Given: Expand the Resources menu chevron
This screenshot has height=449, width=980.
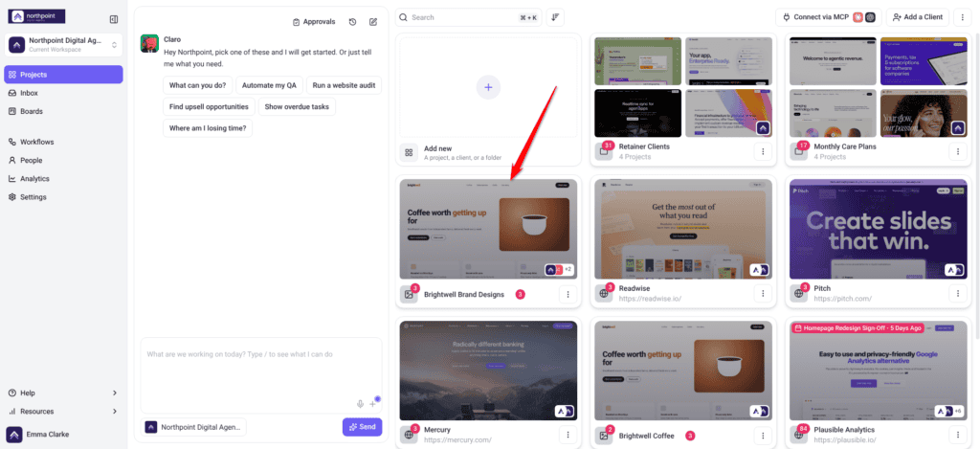Looking at the screenshot, I should [x=115, y=412].
